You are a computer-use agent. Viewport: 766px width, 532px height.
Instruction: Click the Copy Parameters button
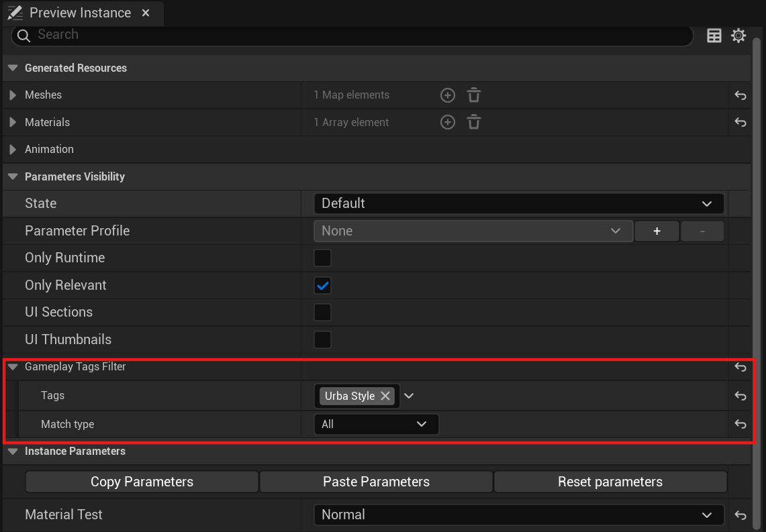(142, 482)
